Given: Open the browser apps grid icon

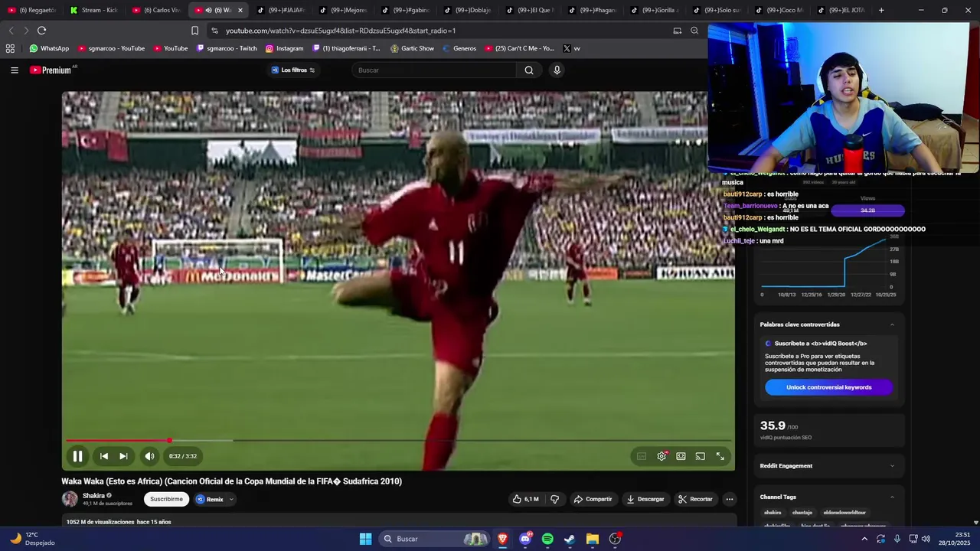Looking at the screenshot, I should [10, 48].
